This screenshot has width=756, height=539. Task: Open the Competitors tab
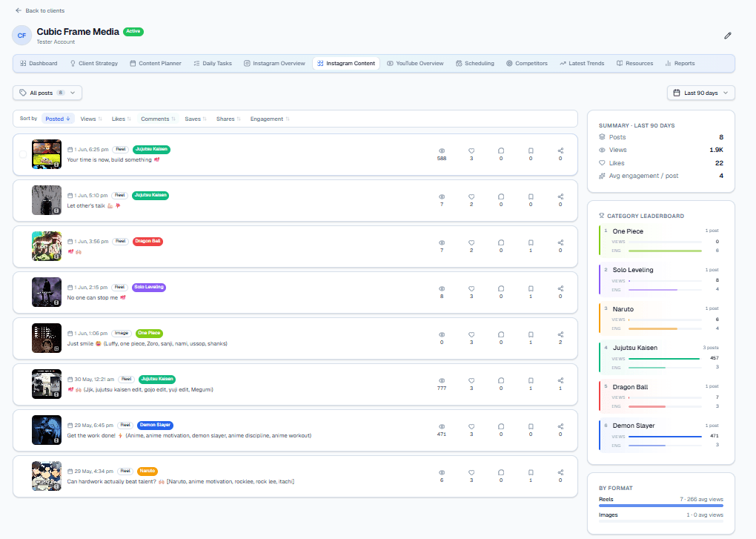526,63
